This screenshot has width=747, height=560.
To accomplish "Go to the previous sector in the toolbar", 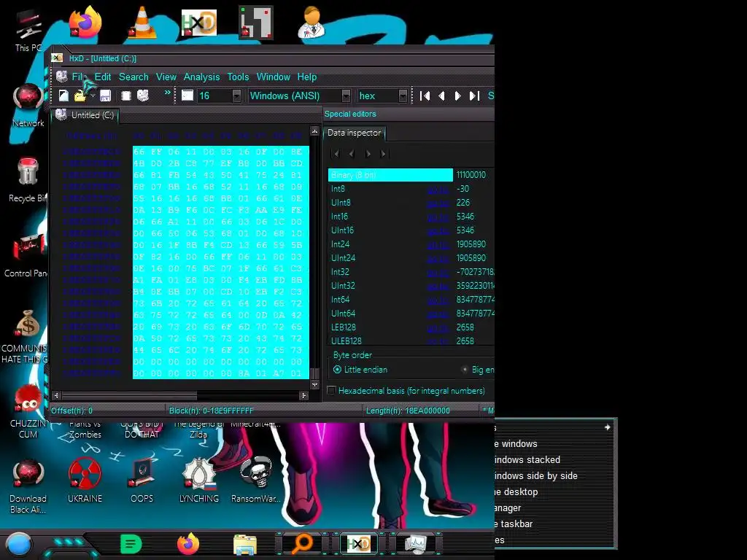I will [x=441, y=96].
